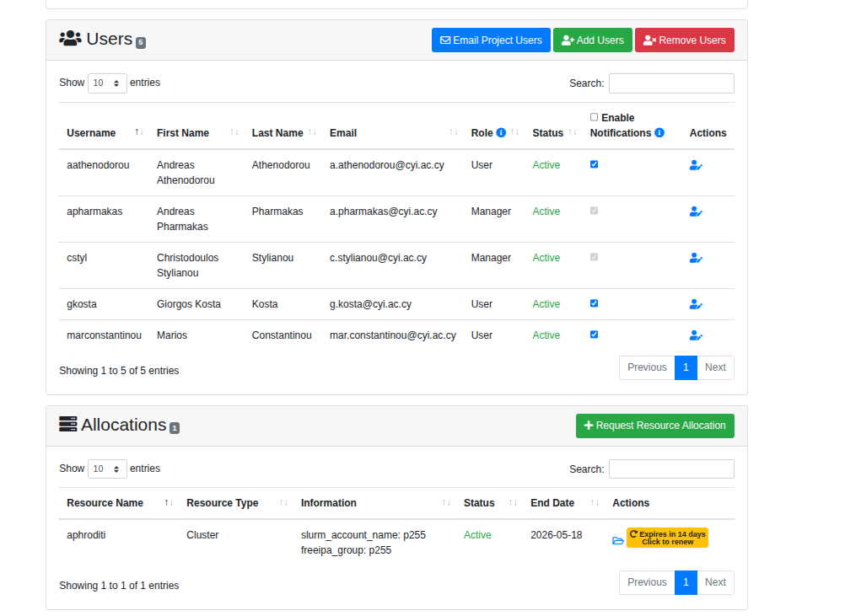Image resolution: width=845 pixels, height=616 pixels.
Task: Open user edit icon for marconstantinou row
Action: 696,335
